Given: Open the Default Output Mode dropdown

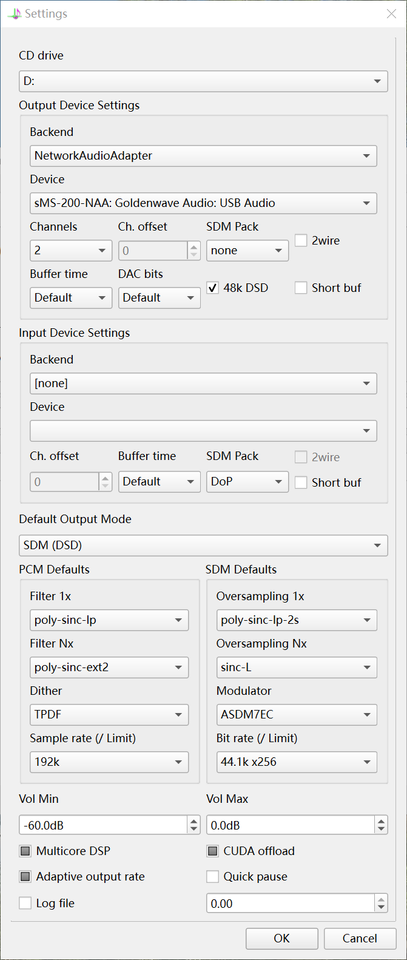Looking at the screenshot, I should [x=203, y=545].
